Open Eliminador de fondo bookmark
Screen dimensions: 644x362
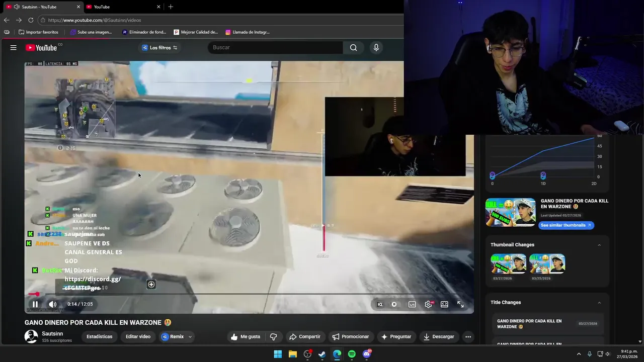tap(144, 32)
